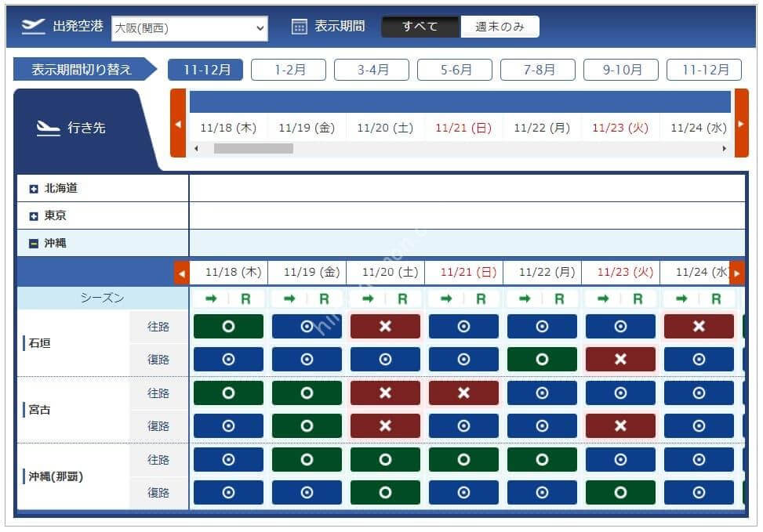
Task: Click the horizontal scrollbar right arrow
Action: click(724, 148)
